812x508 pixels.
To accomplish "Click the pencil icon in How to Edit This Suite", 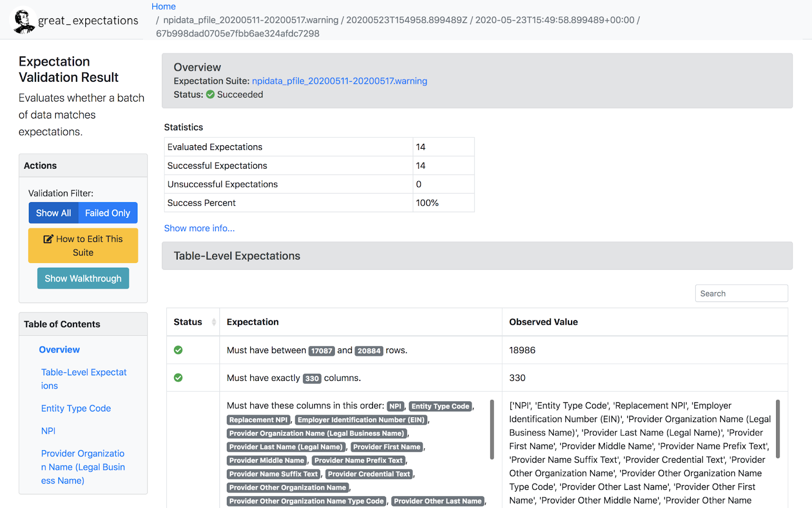I will 49,238.
